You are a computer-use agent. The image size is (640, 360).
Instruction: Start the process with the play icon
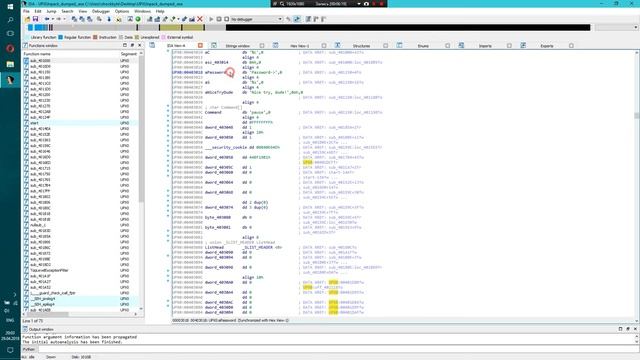211,19
